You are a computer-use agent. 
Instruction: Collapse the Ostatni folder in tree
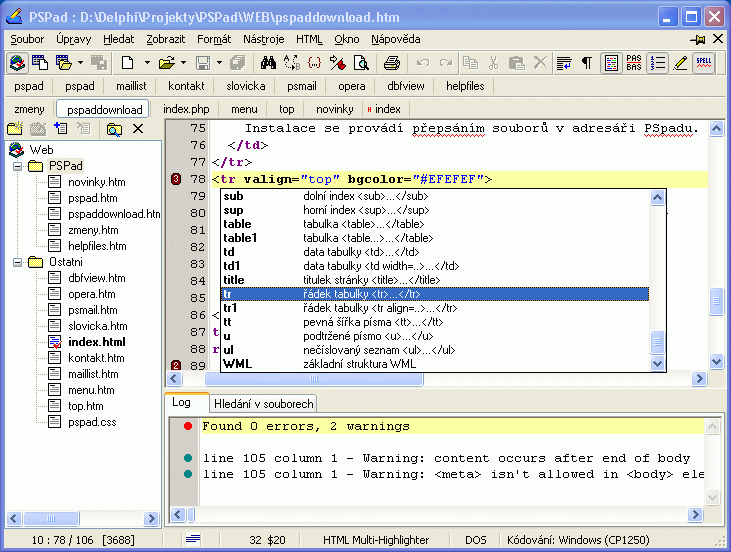point(17,262)
